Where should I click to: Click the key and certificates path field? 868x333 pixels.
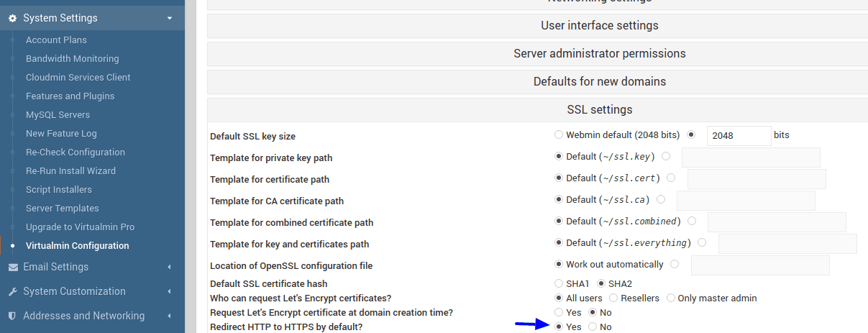(x=787, y=244)
